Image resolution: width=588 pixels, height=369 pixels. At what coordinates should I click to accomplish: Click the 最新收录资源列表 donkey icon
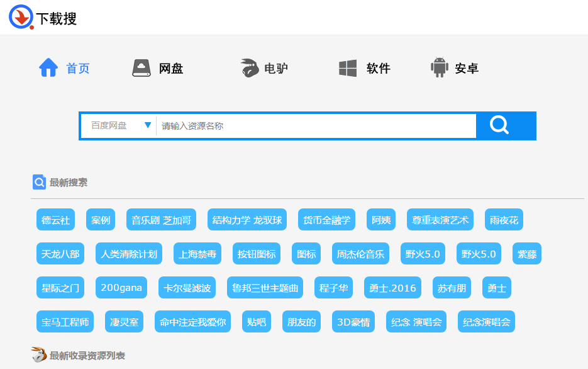(38, 355)
